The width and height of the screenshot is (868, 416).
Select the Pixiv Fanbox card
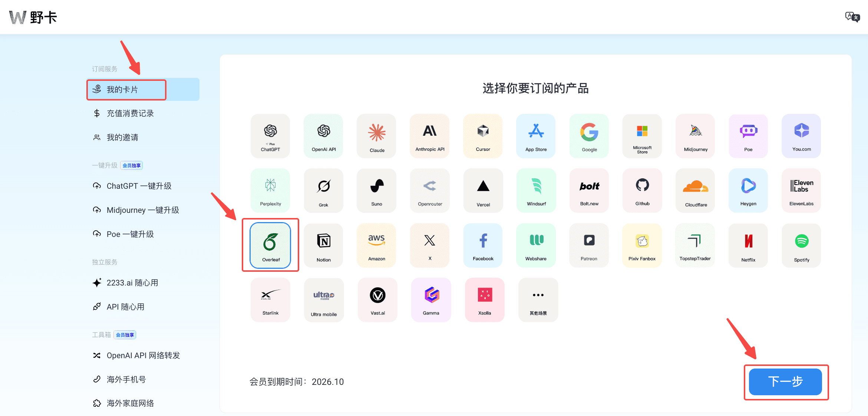(x=642, y=245)
